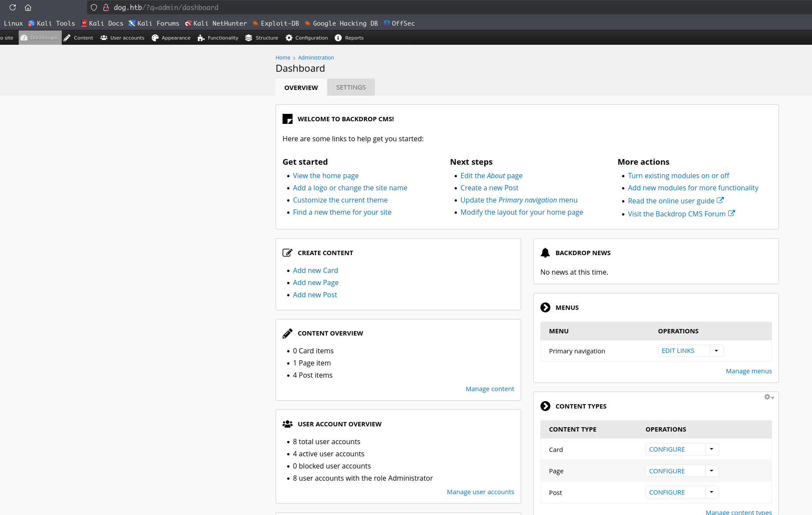Open the Functionality admin menu
The height and width of the screenshot is (515, 812).
[x=218, y=38]
